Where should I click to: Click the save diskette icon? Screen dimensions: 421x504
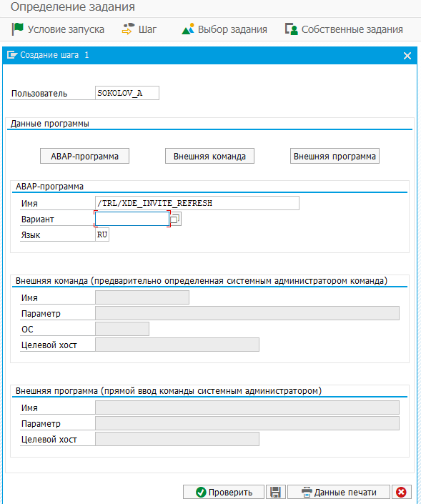tap(275, 492)
